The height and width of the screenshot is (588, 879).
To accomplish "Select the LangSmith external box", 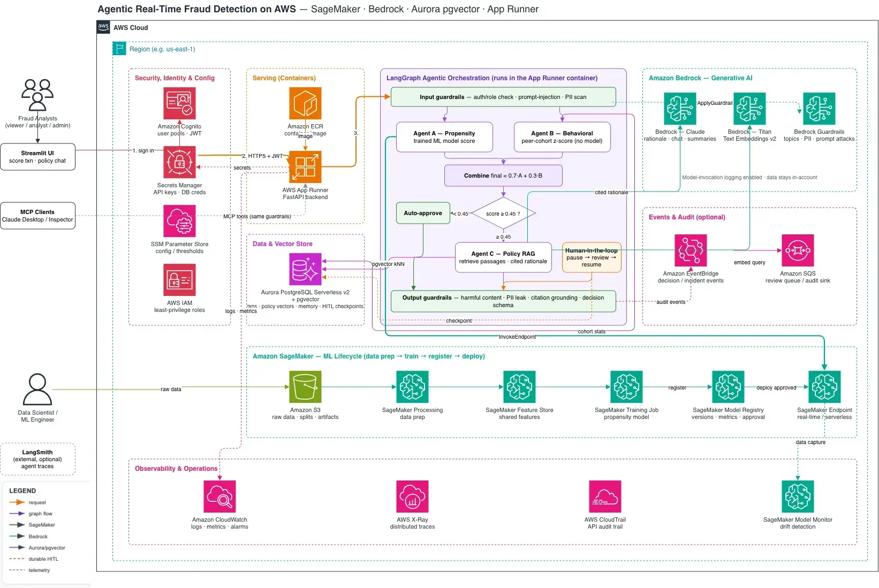I will 37,459.
